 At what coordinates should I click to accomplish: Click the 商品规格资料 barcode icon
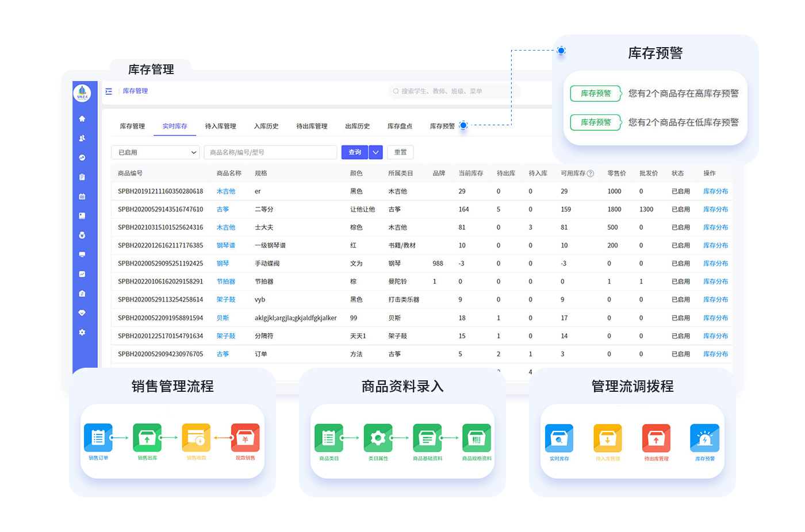click(477, 438)
